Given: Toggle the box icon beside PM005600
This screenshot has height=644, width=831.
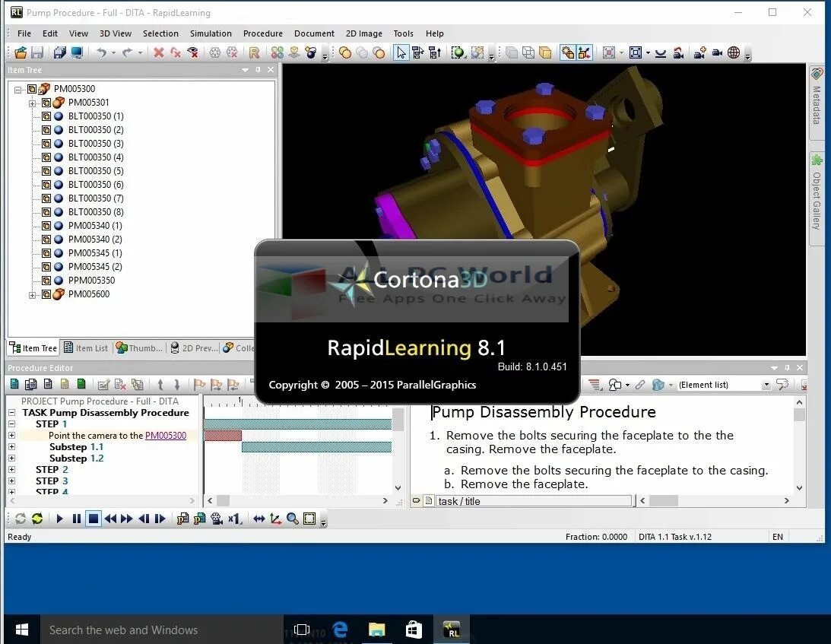Looking at the screenshot, I should 46,294.
